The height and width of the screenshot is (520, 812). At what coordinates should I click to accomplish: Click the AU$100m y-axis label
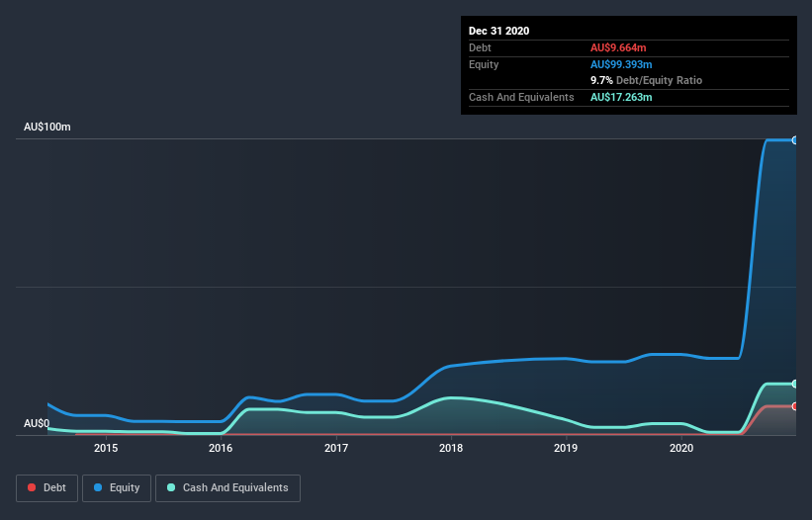pos(47,127)
